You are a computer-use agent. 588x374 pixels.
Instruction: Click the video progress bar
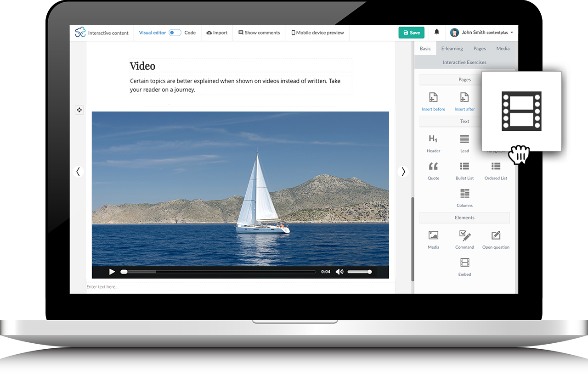click(x=218, y=272)
